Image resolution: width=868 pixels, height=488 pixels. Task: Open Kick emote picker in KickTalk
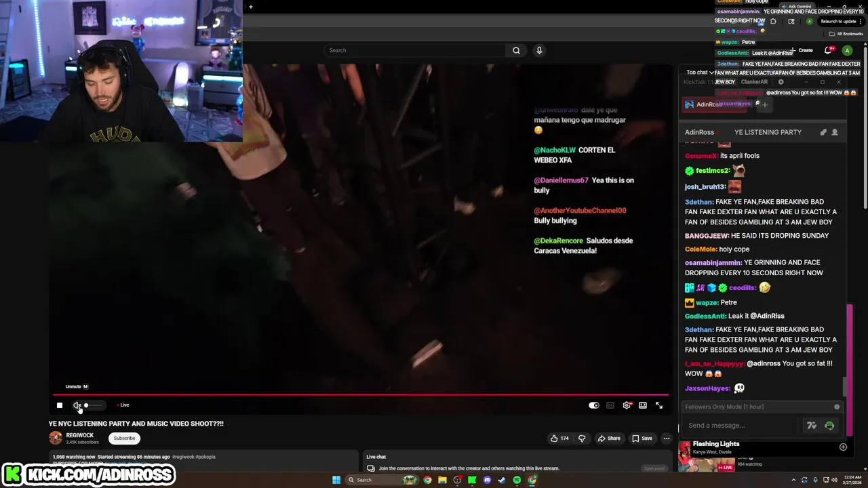829,426
